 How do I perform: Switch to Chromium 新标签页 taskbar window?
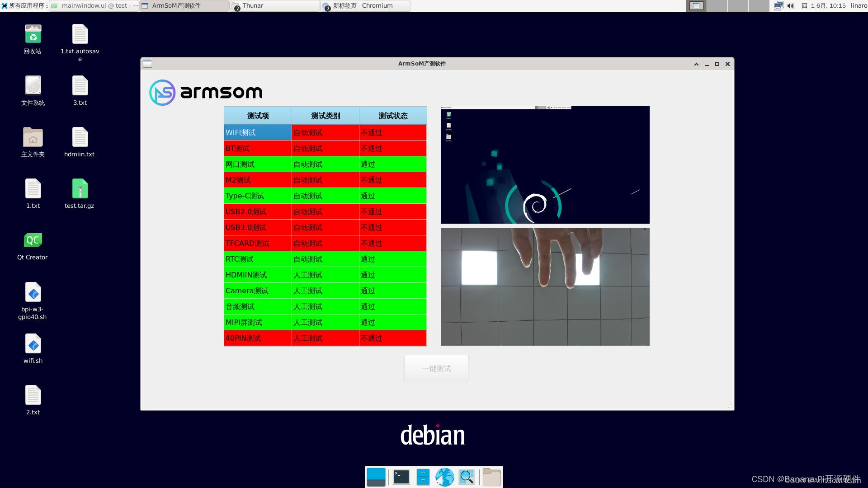[365, 6]
